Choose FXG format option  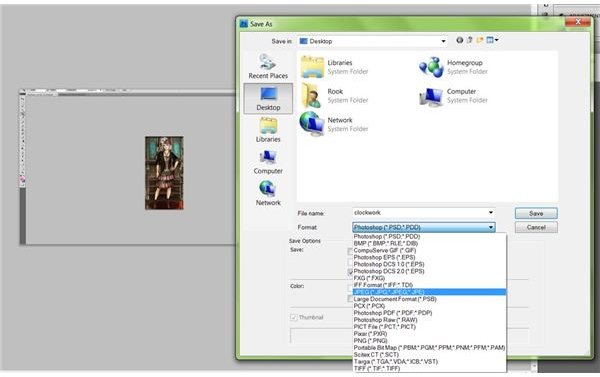429,278
